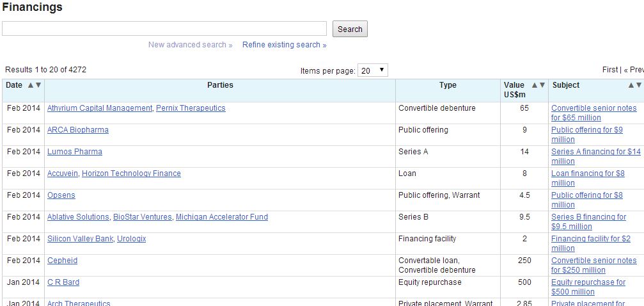Select the Financings page heading

[x=33, y=7]
